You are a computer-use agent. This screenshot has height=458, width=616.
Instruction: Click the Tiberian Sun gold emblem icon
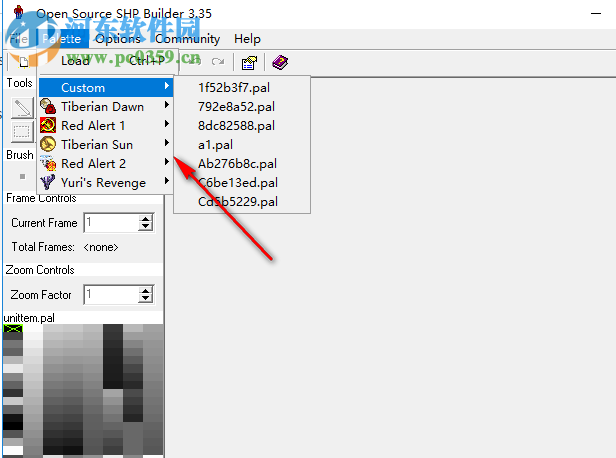point(48,144)
